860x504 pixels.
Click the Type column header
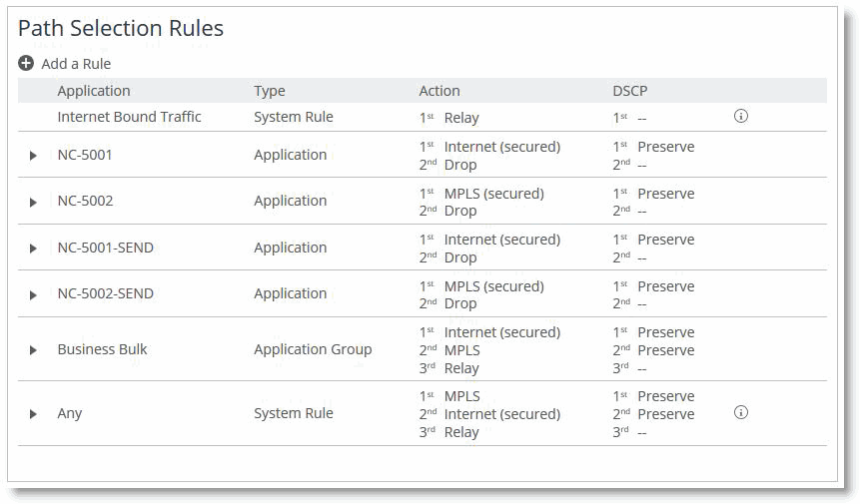(270, 91)
